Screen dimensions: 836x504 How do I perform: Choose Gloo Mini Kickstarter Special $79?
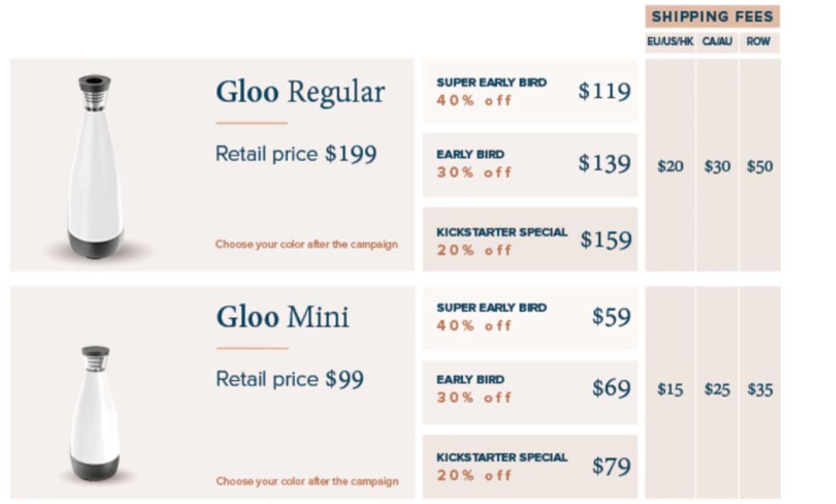pyautogui.click(x=530, y=467)
